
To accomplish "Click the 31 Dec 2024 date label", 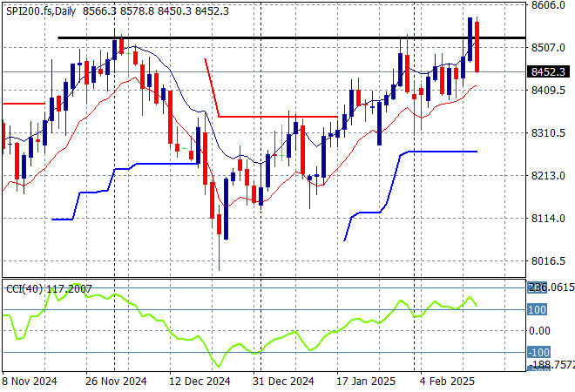I will coord(283,382).
